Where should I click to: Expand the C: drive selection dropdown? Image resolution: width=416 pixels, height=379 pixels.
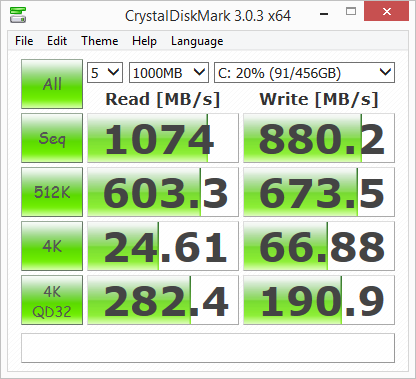[x=304, y=72]
